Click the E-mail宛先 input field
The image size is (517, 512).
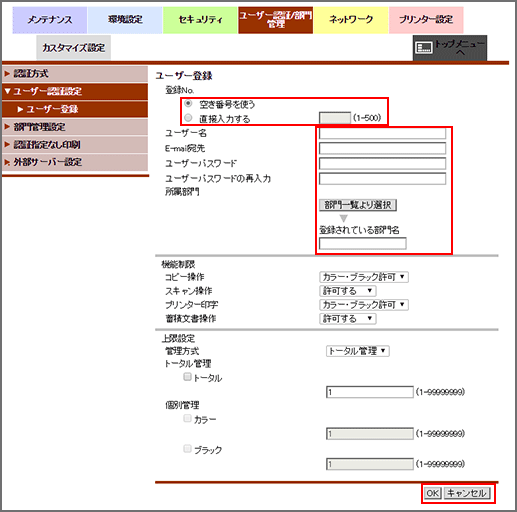(x=382, y=148)
